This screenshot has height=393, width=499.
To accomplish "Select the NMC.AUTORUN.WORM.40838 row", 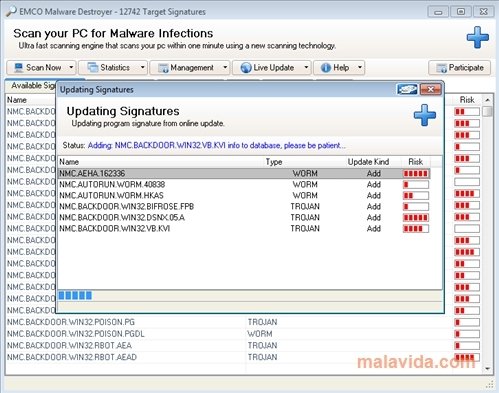I will [x=244, y=184].
